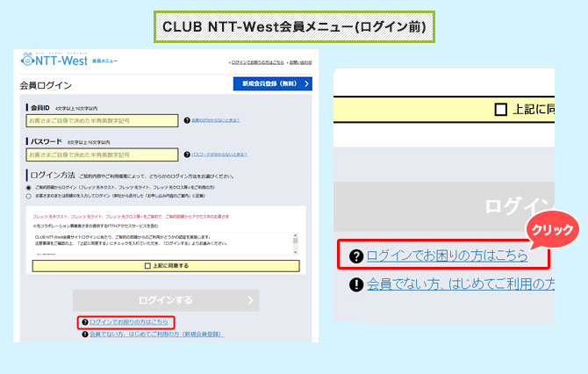Click the header お問い合わせ link
Viewport: 588px width, 374px height.
coord(300,62)
